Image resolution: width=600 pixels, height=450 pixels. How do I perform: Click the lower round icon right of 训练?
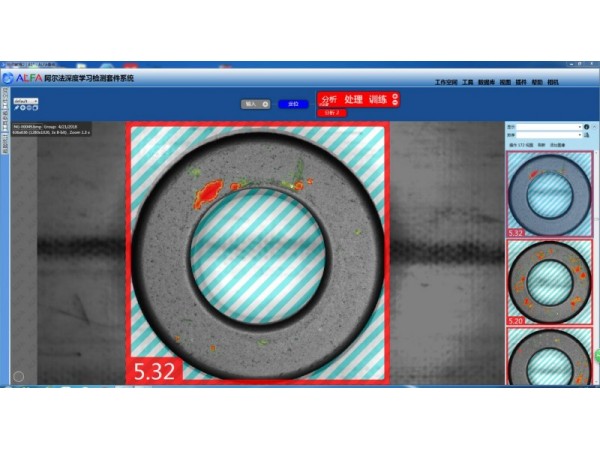pyautogui.click(x=395, y=104)
